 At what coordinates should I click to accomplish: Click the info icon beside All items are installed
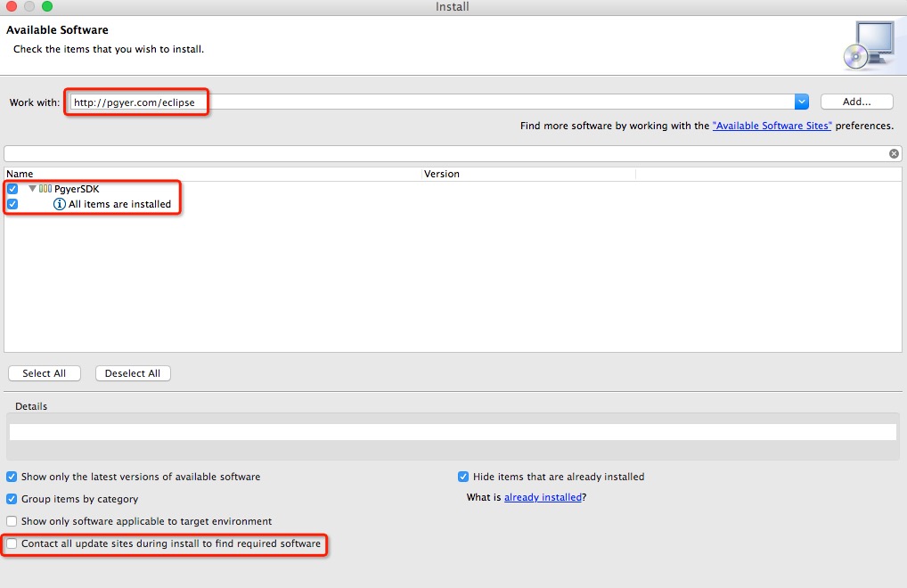(61, 204)
